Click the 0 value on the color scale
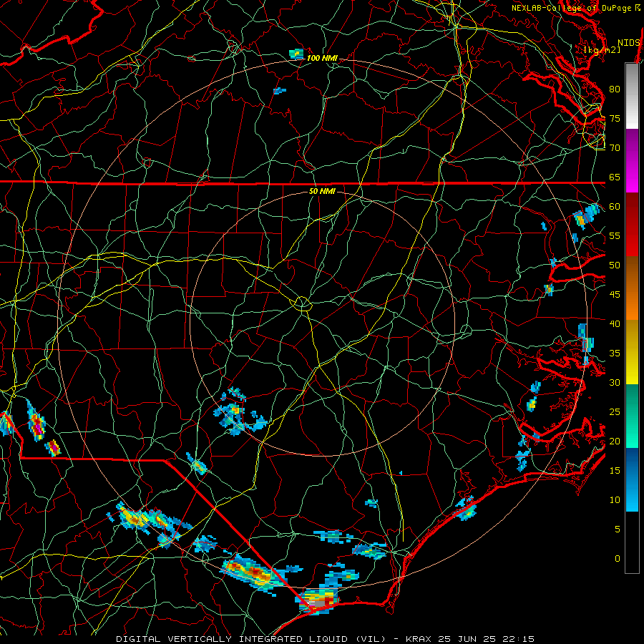Viewport: 644px width, 644px height. (x=618, y=559)
